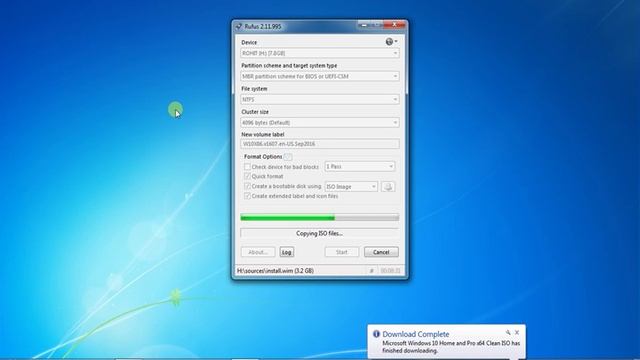Toggle Create extended label and icon files

(247, 196)
